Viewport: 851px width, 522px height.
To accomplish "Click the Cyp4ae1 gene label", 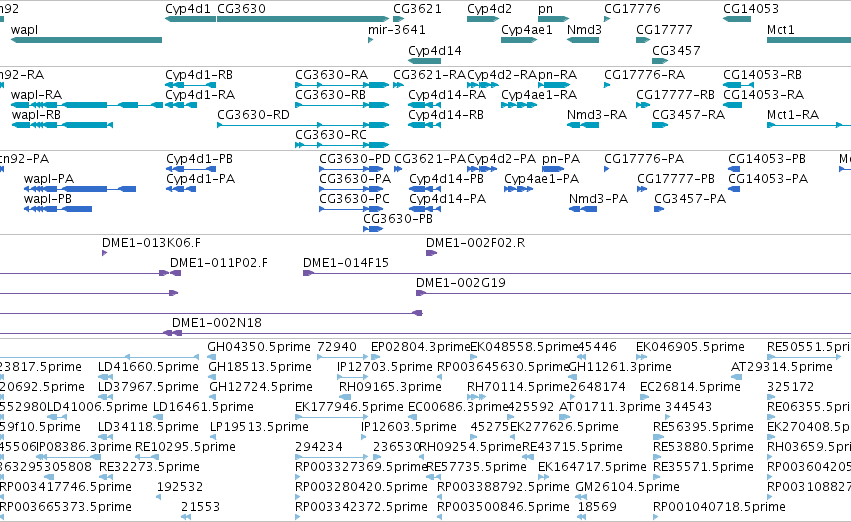I will click(x=527, y=30).
